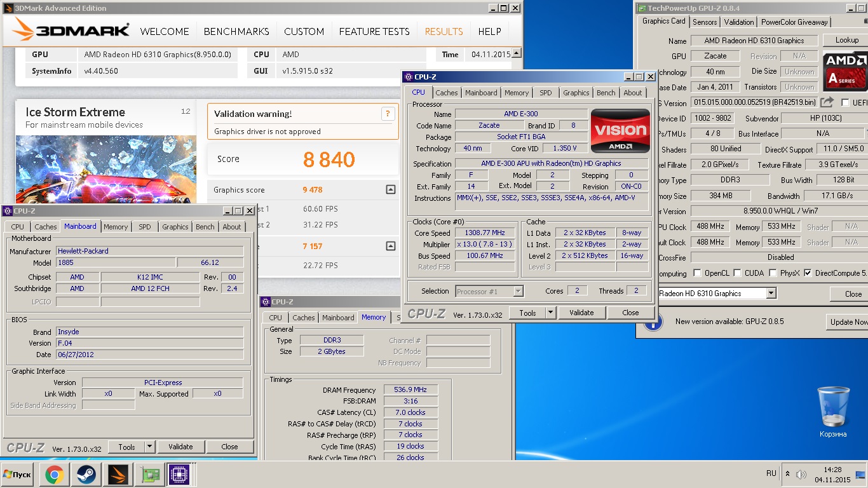This screenshot has width=868, height=488.
Task: Open the PowerColor Giveaway tab
Action: [794, 22]
